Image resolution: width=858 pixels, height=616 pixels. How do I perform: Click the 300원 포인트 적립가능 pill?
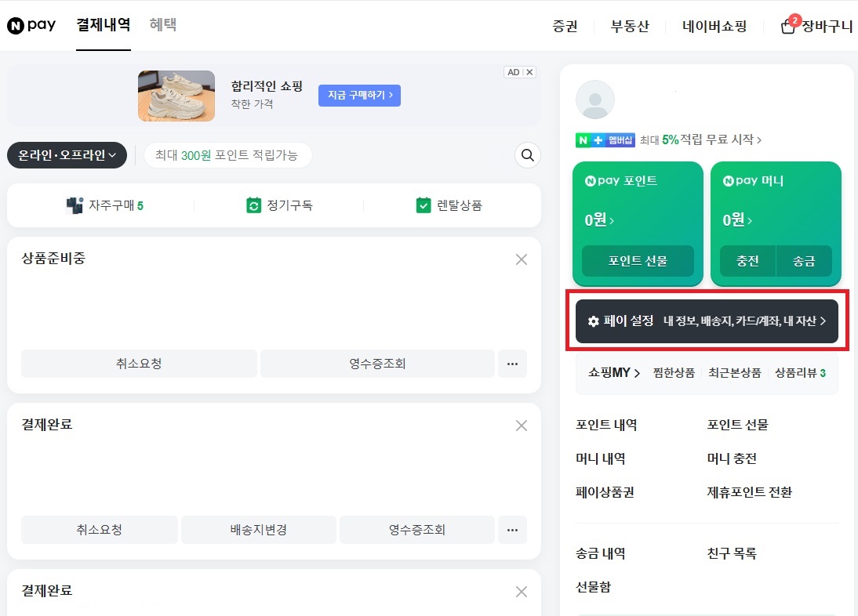coord(227,155)
